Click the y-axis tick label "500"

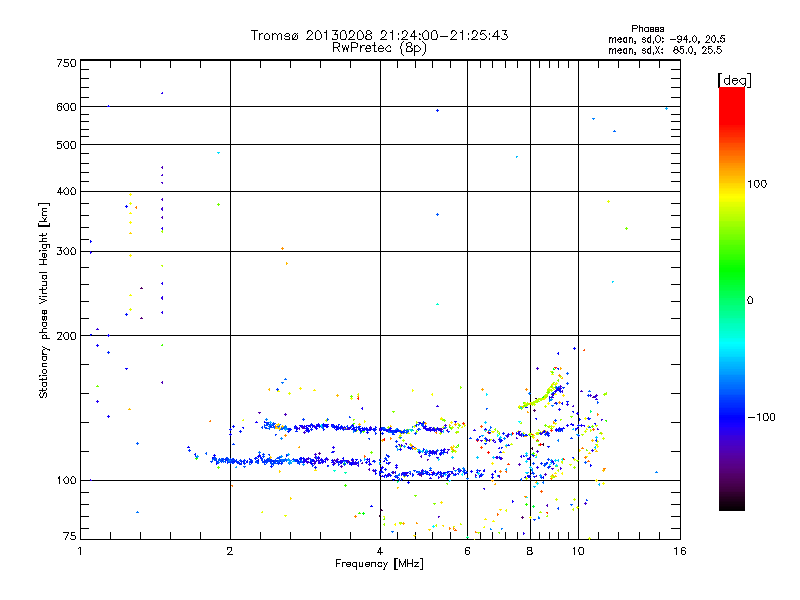click(x=66, y=145)
